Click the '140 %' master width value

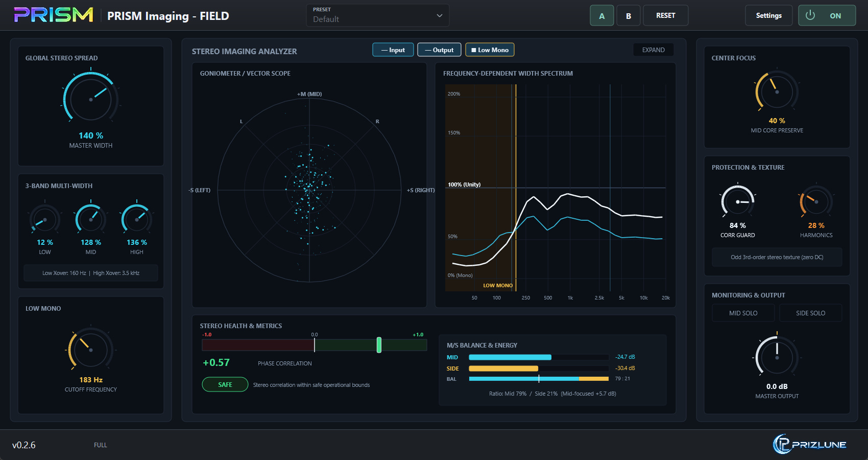tap(91, 135)
